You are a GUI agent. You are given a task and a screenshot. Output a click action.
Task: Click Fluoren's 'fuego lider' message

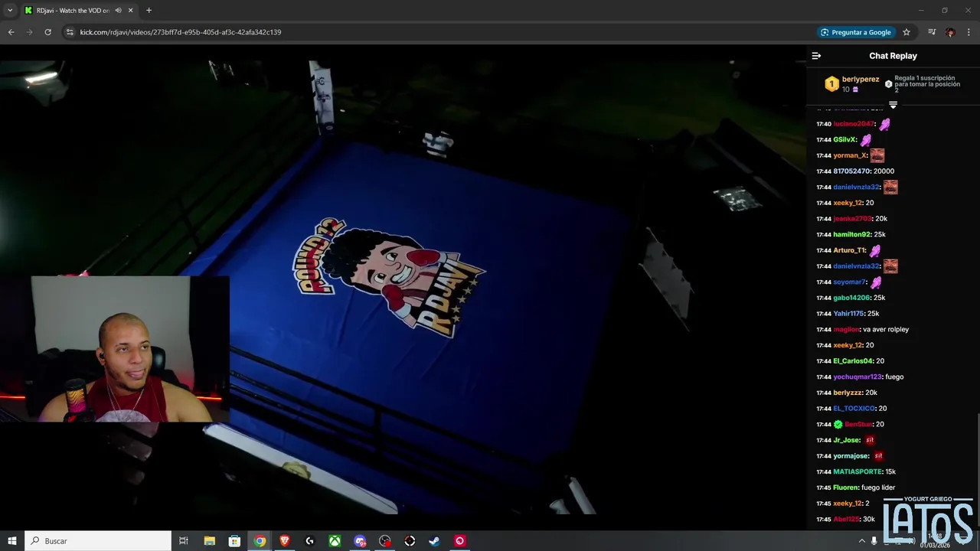pyautogui.click(x=878, y=487)
